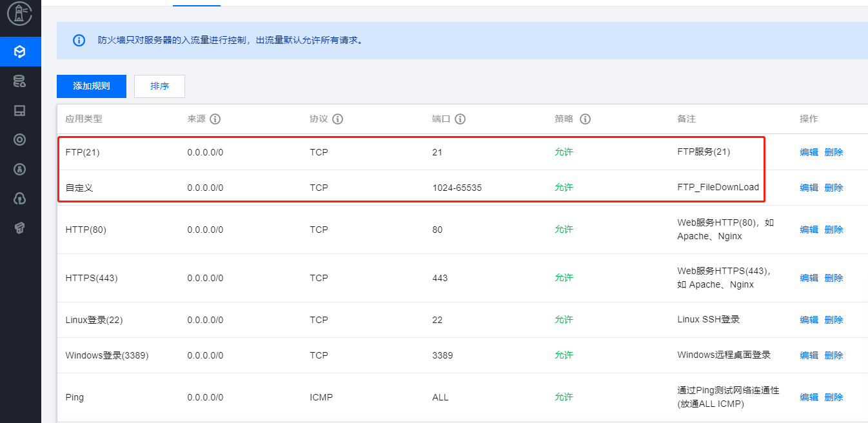The height and width of the screenshot is (423, 868).
Task: Open the last sidebar icon at the bottom
Action: (x=20, y=227)
